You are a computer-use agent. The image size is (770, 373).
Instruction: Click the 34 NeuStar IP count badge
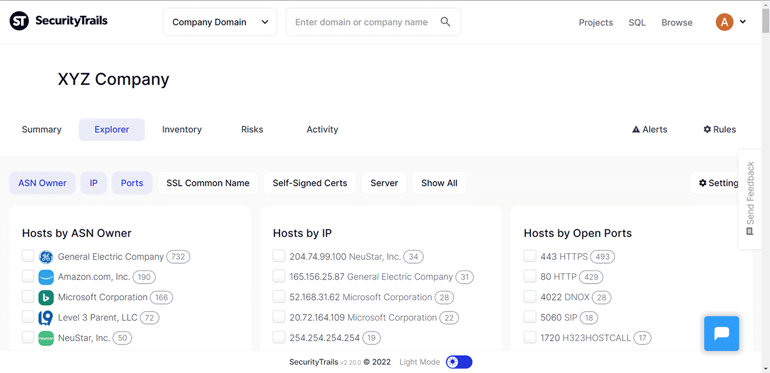[413, 257]
